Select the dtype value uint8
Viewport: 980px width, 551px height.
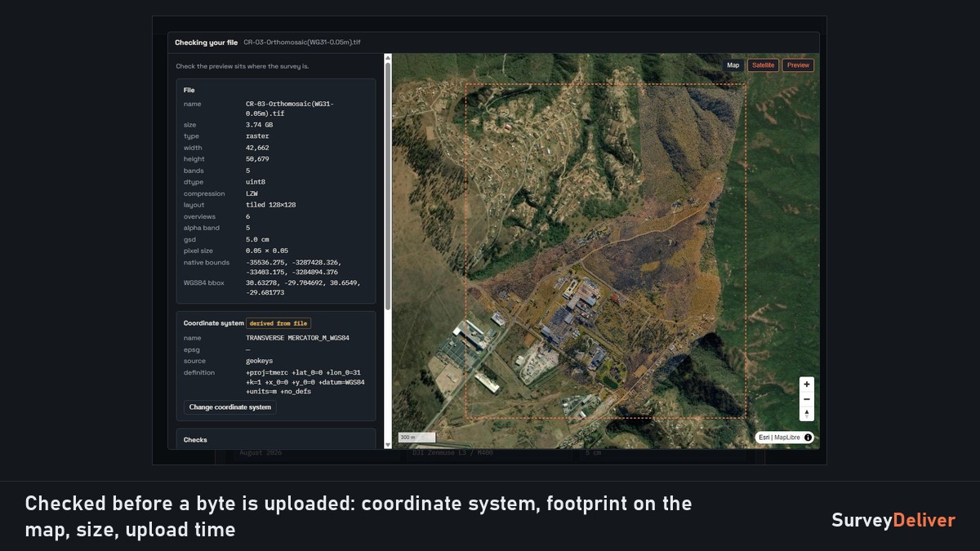[x=256, y=182]
